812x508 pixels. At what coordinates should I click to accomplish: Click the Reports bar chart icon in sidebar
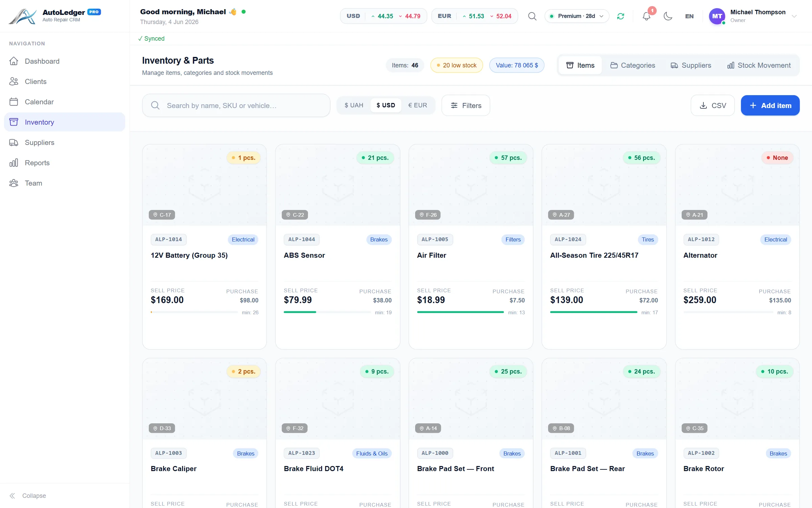[x=14, y=163]
